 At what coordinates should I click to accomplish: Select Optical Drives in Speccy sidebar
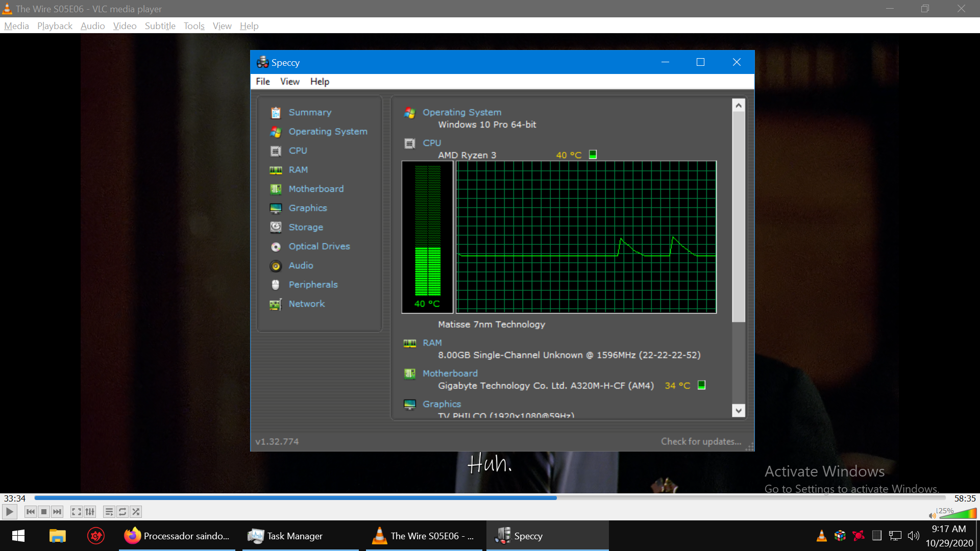coord(319,246)
